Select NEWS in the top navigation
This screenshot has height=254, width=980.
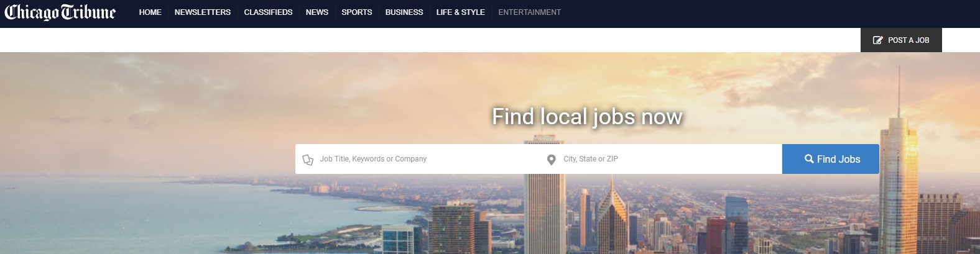(x=317, y=12)
